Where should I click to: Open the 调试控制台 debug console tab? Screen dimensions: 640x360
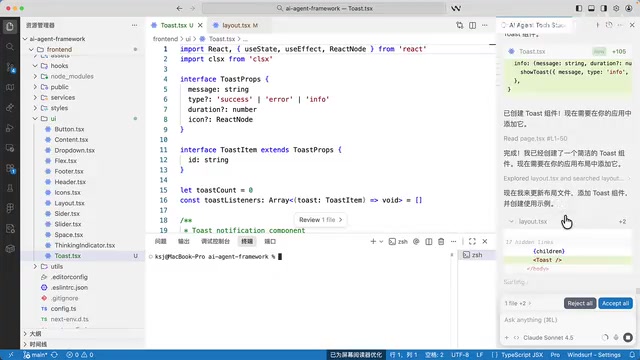[x=215, y=242]
